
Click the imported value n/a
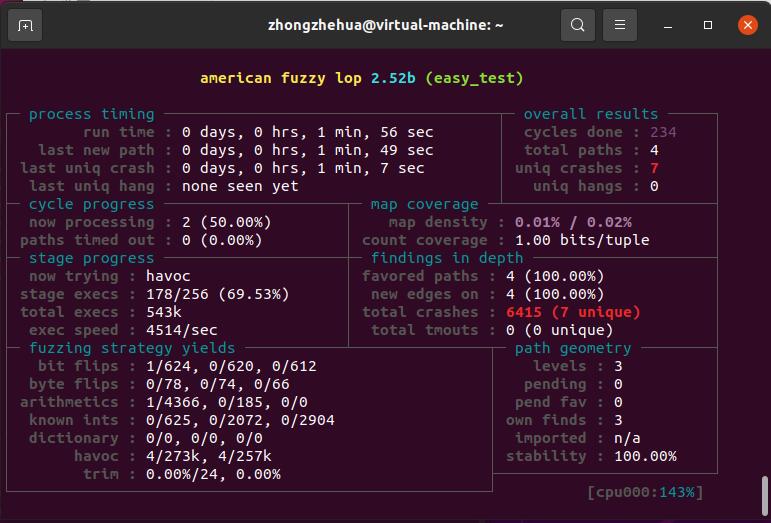coord(627,438)
